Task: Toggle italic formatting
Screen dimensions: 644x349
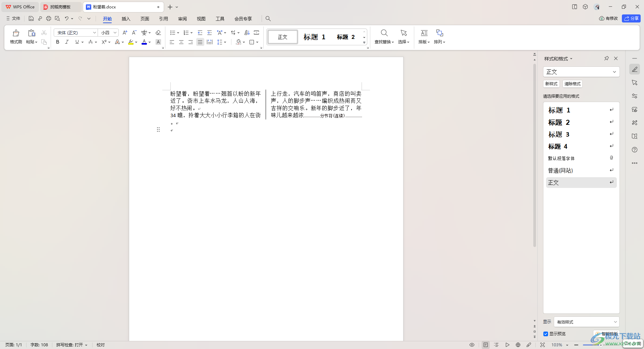Action: tap(67, 42)
